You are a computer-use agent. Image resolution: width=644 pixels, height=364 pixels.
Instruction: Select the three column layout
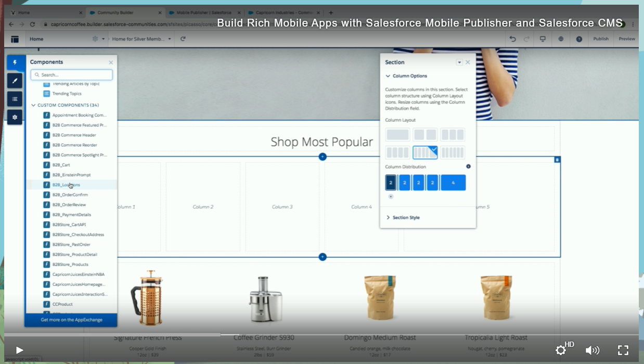(x=453, y=135)
